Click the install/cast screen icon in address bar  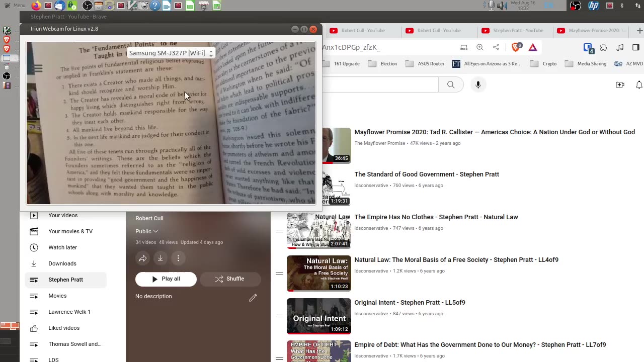click(464, 47)
